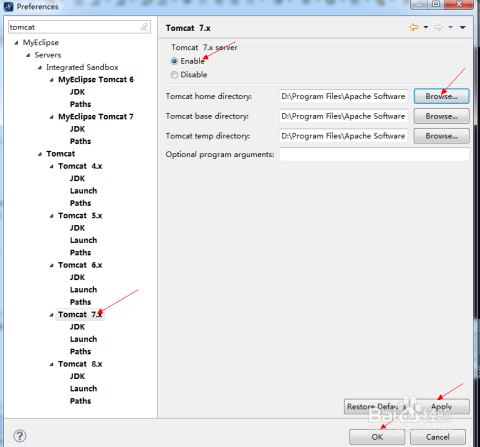Browse for Tomcat temp directory
Screen dimensions: 480x447
tap(441, 136)
